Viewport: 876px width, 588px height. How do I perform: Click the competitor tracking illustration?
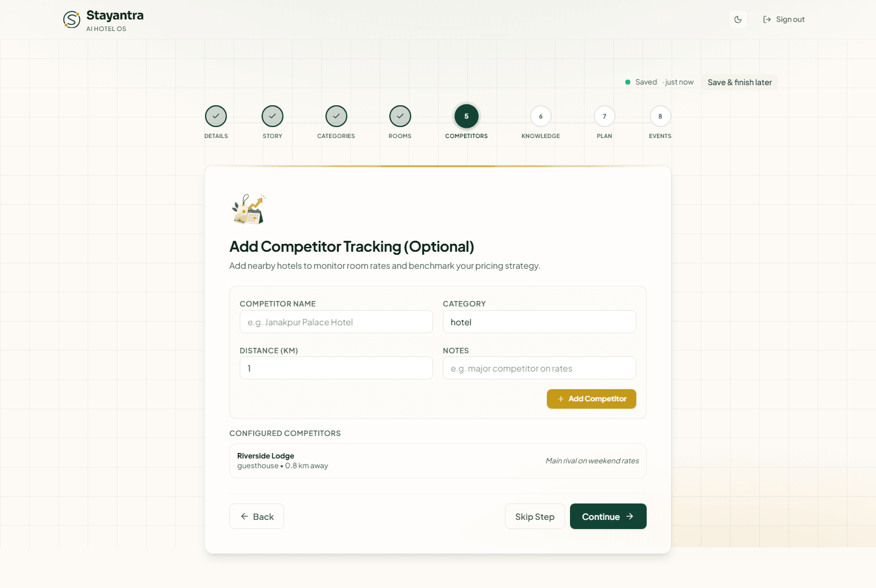click(x=249, y=209)
